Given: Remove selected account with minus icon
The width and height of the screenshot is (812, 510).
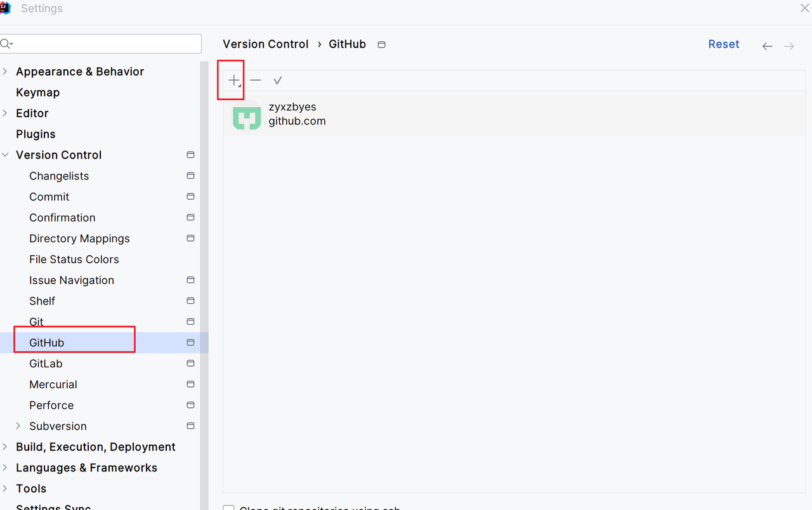Looking at the screenshot, I should (x=256, y=81).
